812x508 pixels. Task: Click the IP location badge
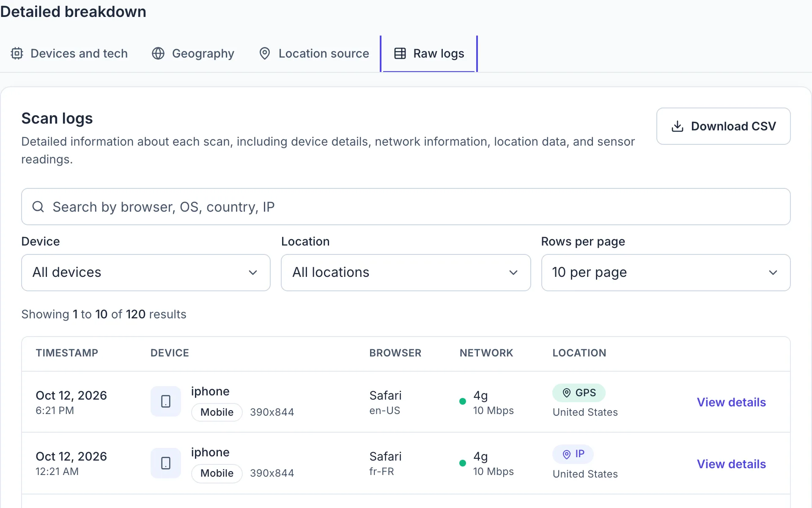[573, 454]
